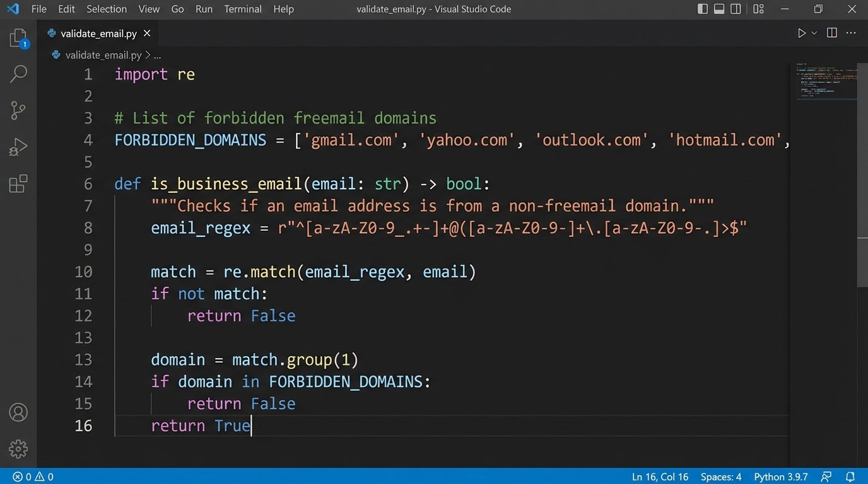Screen dimensions: 868x484
Task: Select Python 3.9.7 interpreter in status bar
Action: pos(780,476)
